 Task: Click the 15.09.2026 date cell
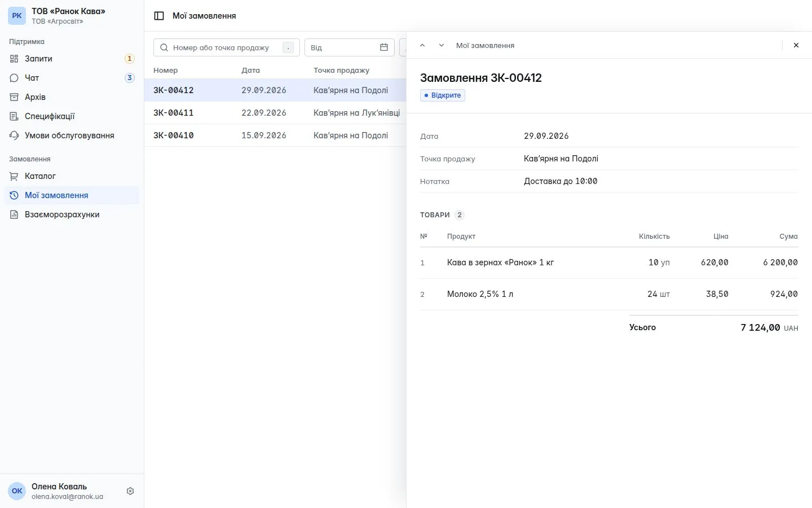pyautogui.click(x=264, y=135)
